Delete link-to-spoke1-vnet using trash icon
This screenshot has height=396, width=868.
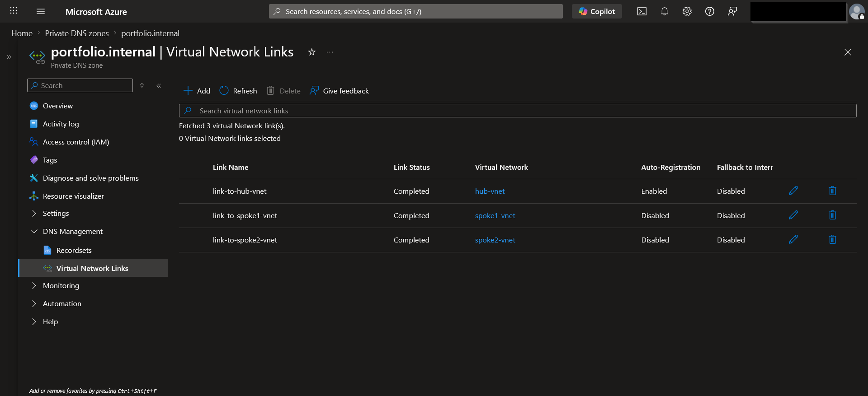(x=833, y=215)
